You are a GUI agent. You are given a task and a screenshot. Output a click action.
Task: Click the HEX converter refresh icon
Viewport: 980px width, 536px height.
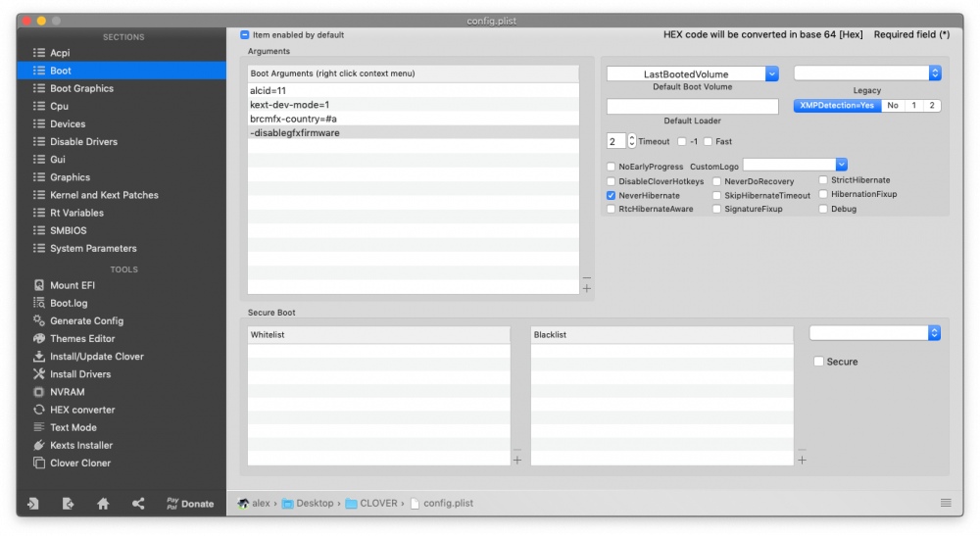point(39,410)
